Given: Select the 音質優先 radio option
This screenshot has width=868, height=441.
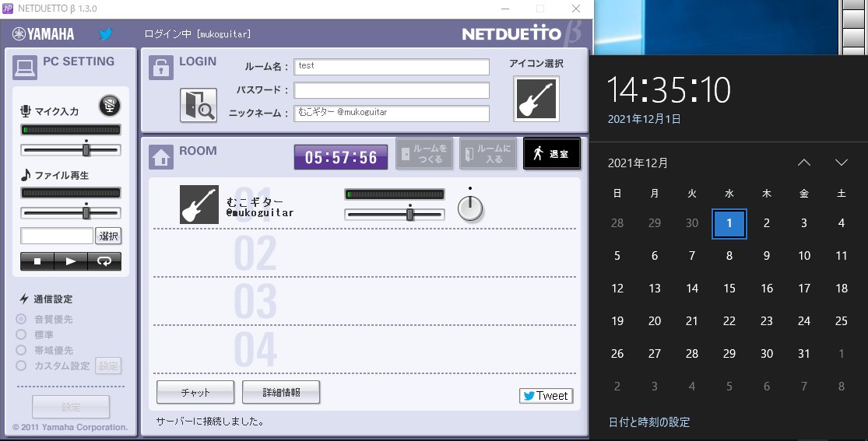Looking at the screenshot, I should (21, 319).
